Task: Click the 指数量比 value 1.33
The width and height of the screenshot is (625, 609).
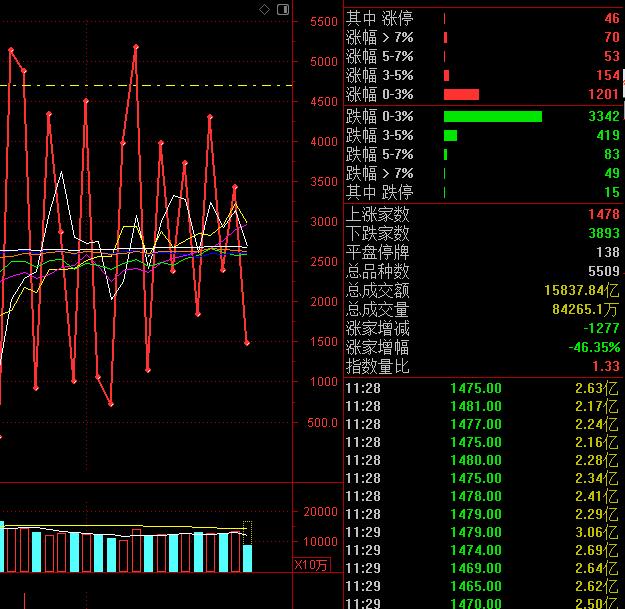Action: tap(606, 366)
